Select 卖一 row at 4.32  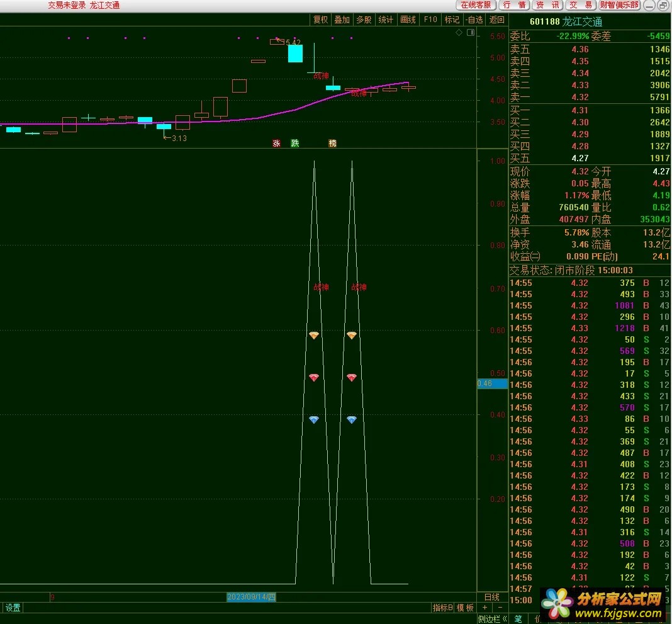click(x=590, y=98)
